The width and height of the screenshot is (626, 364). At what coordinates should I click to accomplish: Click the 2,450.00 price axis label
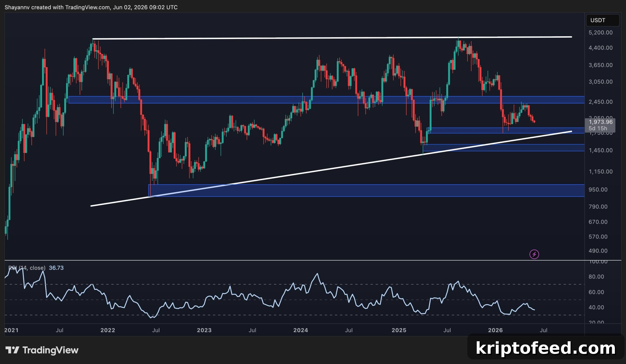click(600, 102)
